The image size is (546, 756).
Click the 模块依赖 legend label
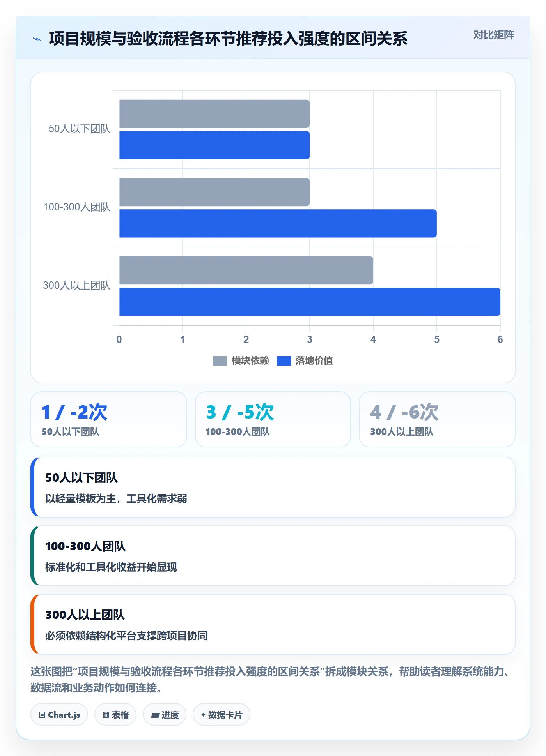pos(250,361)
